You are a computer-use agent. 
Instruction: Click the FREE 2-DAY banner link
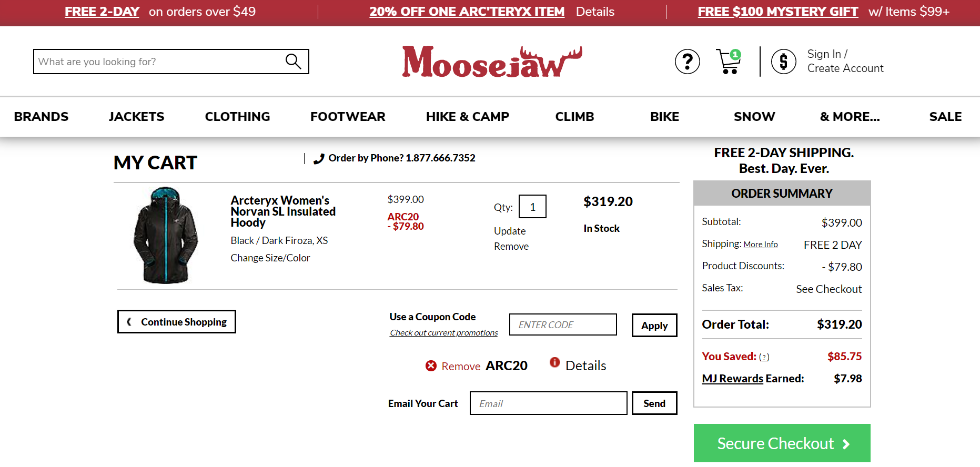tap(102, 12)
